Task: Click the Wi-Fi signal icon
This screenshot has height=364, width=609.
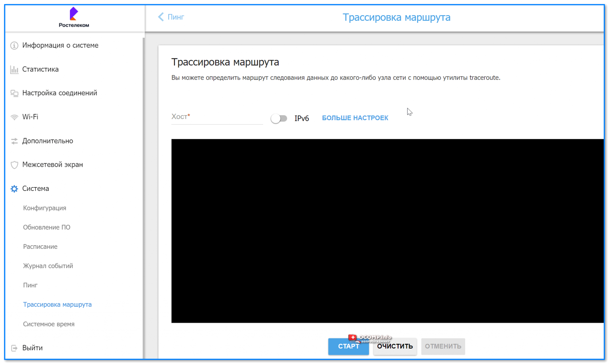Action: tap(14, 117)
